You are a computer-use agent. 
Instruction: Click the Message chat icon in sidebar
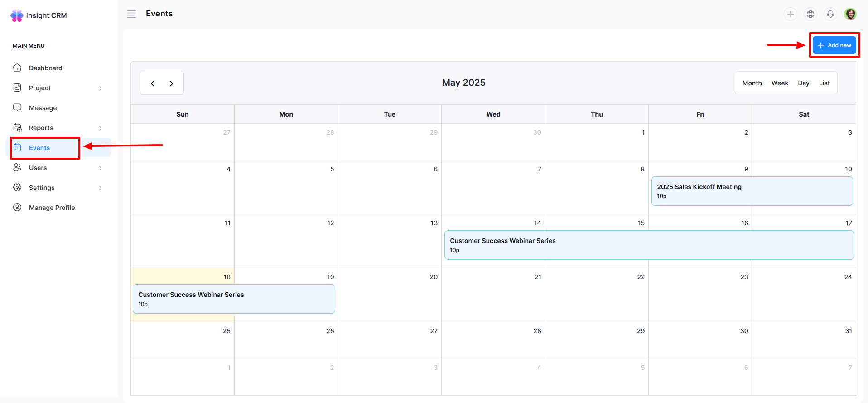[17, 108]
